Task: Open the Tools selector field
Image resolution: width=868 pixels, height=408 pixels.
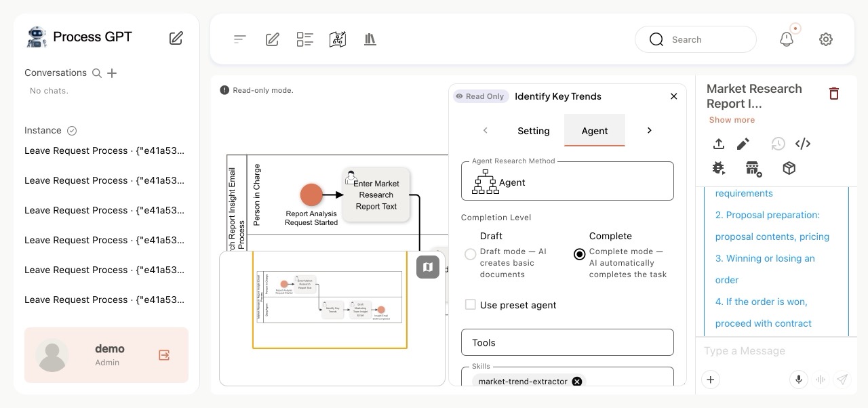Action: point(568,342)
